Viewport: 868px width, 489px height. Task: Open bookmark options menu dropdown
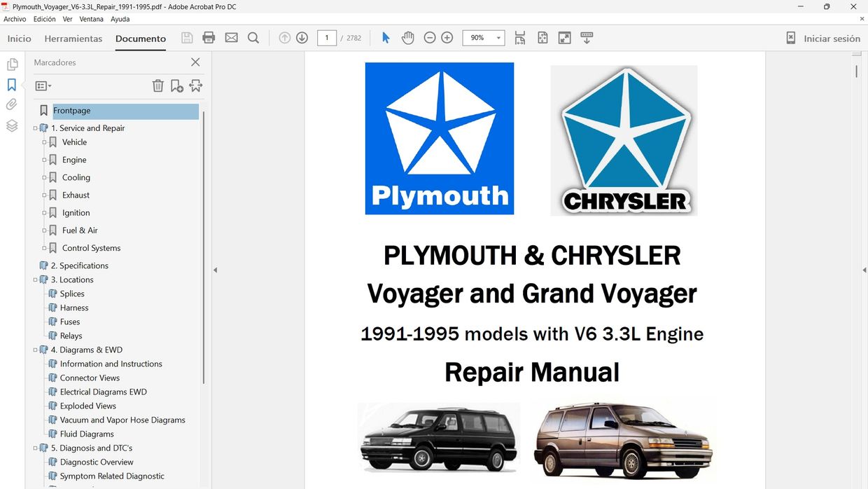click(43, 85)
